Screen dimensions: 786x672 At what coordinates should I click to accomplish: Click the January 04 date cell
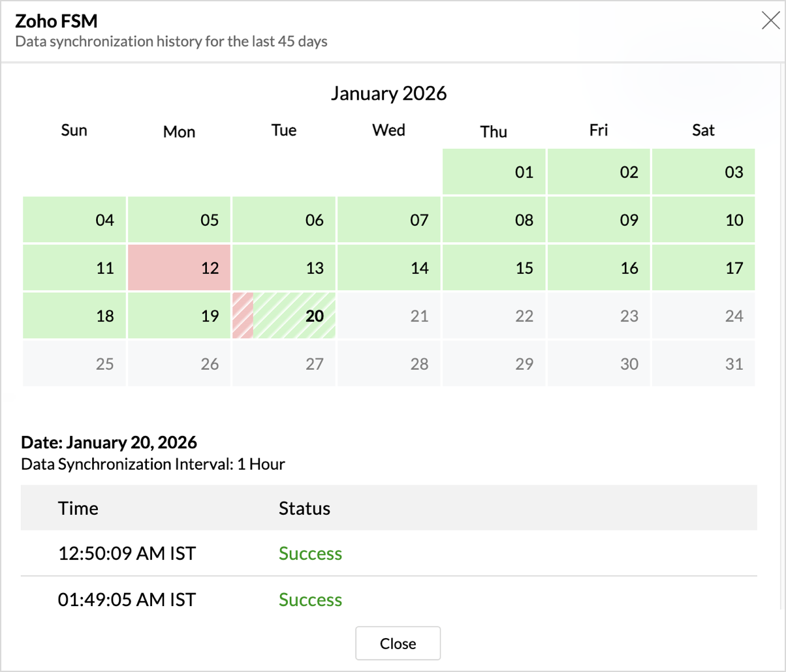point(74,220)
